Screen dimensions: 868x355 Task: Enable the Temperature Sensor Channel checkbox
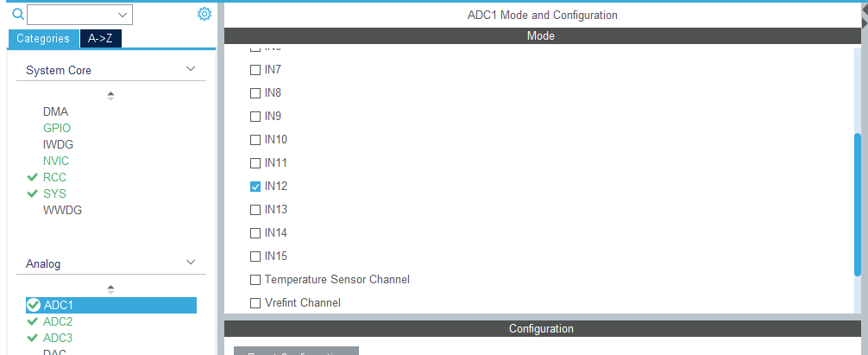255,280
